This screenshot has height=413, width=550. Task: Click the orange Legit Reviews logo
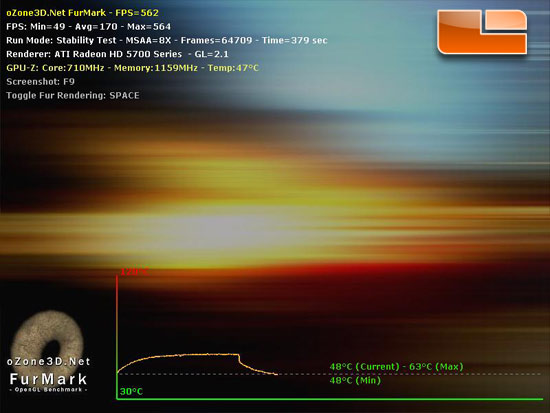pos(482,32)
